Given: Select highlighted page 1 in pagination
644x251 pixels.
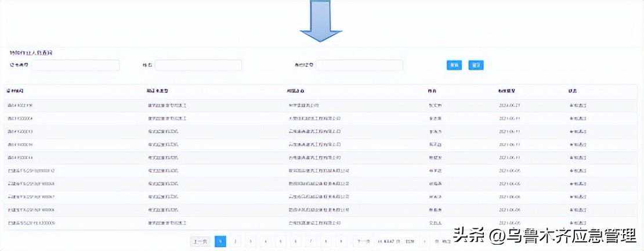Looking at the screenshot, I should [220, 241].
